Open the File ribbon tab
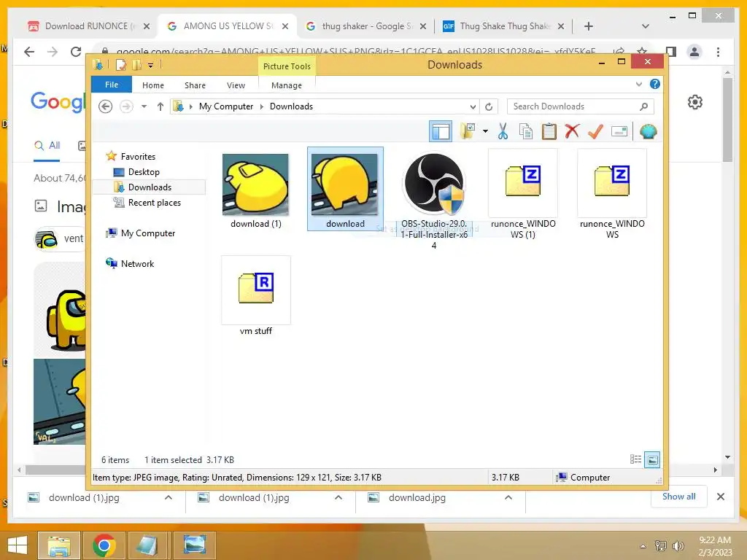 [112, 85]
